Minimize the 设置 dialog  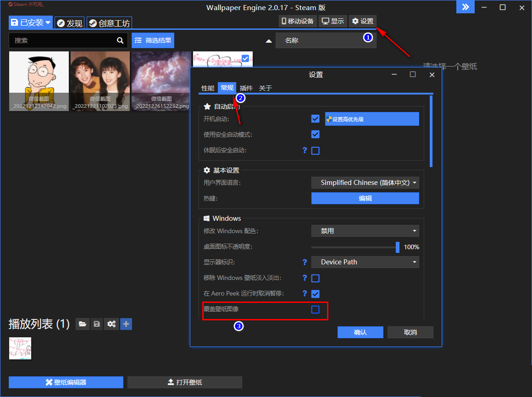[x=394, y=74]
